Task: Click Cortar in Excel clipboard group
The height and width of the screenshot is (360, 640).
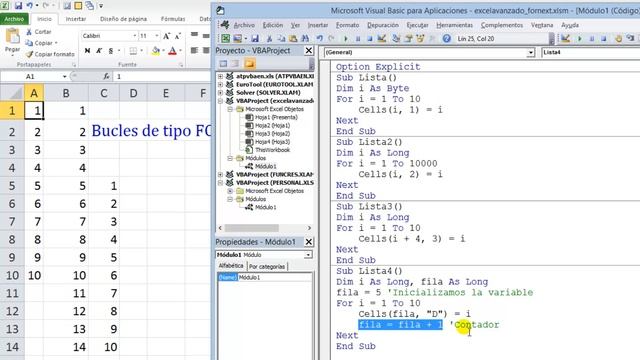Action: point(38,32)
